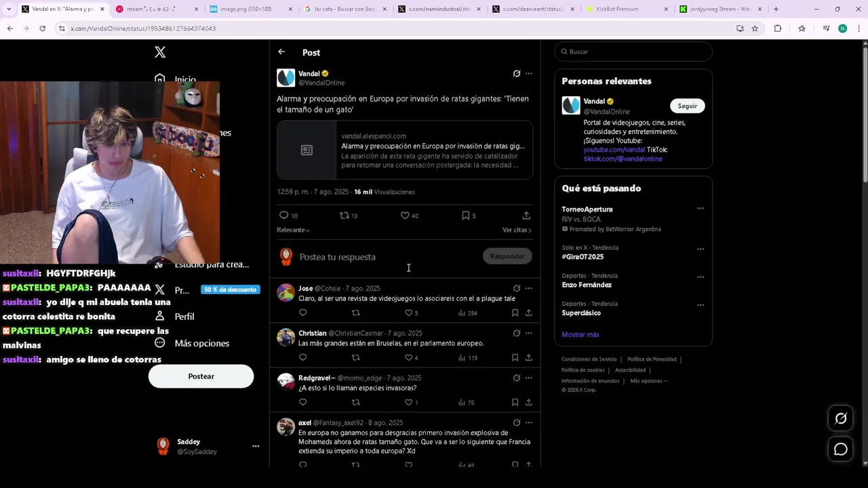Reply to Christian's comment
868x488 pixels.
coord(303,358)
